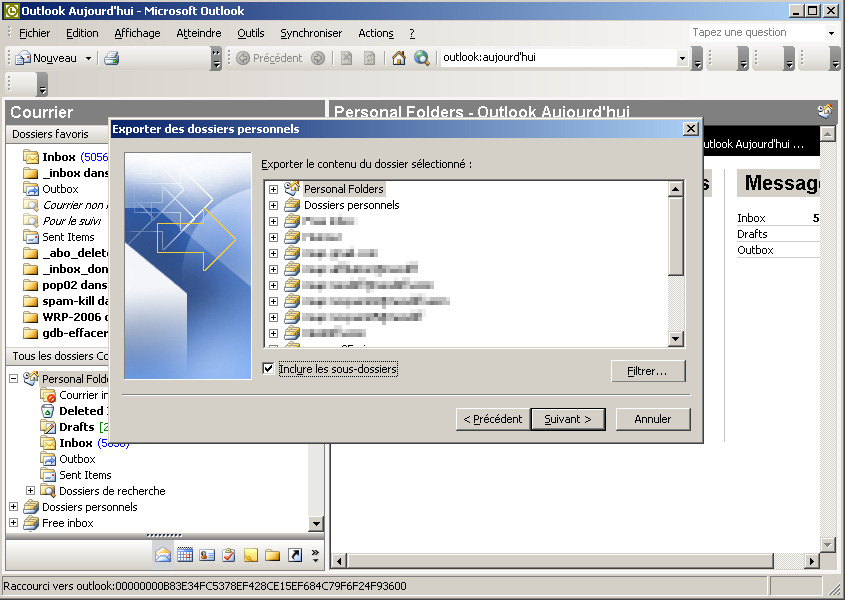Select Courrier non lu favorite folder
The width and height of the screenshot is (846, 602).
pyautogui.click(x=75, y=205)
